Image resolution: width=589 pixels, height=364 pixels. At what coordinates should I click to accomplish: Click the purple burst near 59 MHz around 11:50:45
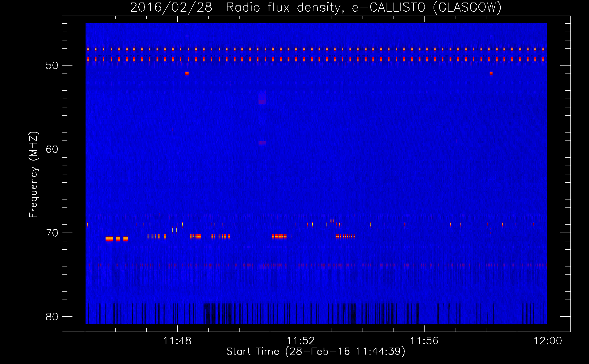point(262,143)
